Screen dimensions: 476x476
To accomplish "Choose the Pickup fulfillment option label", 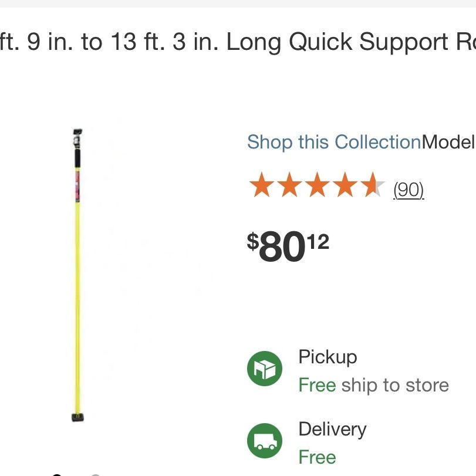I will coord(328,357).
